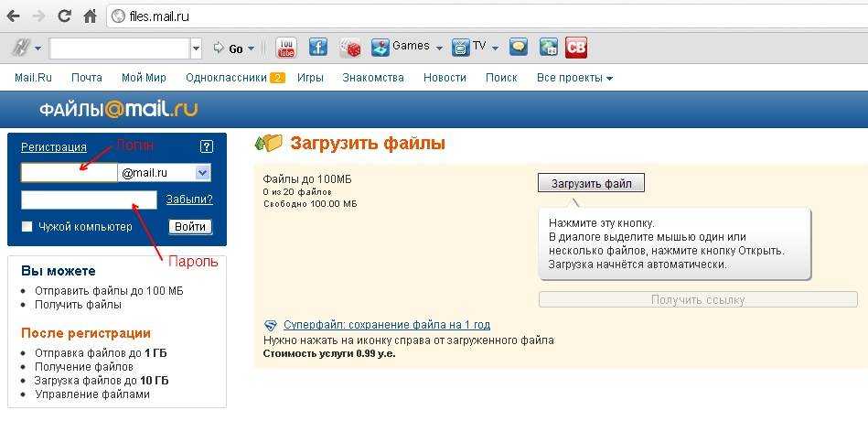868x421 pixels.
Task: Click the Одноклассники notification badge 2
Action: coord(277,78)
